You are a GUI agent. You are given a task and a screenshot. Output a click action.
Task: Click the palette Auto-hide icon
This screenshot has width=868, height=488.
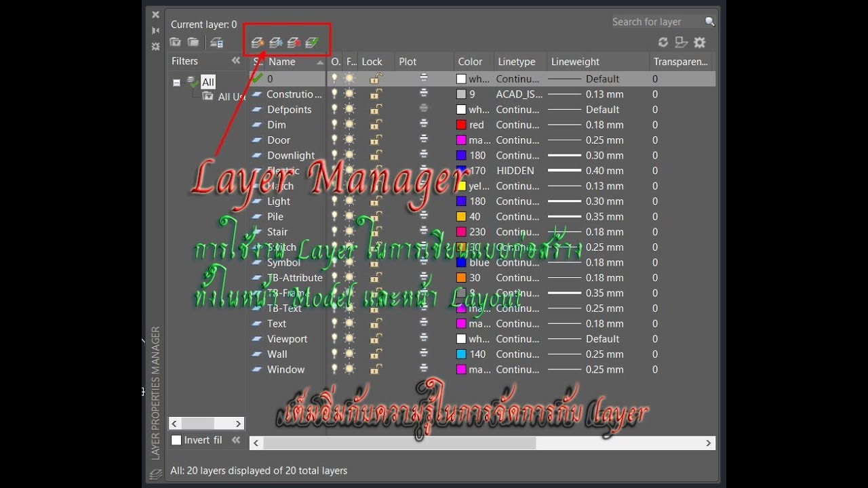point(155,30)
